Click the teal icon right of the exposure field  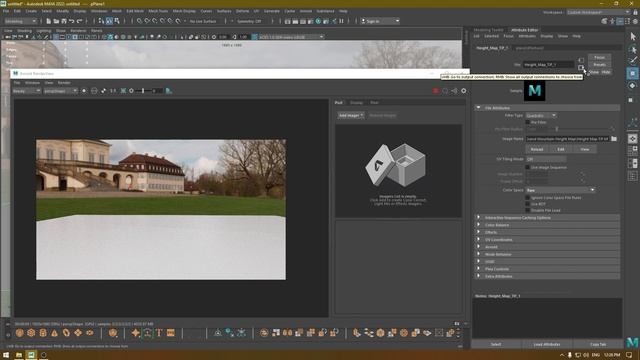click(169, 91)
